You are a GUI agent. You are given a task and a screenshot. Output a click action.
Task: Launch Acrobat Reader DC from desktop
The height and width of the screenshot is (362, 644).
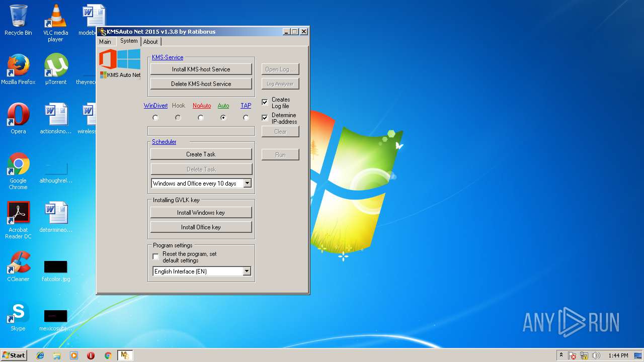point(18,220)
